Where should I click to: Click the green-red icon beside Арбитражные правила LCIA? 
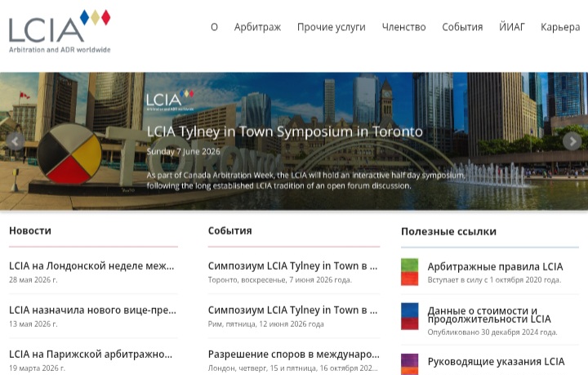409,272
